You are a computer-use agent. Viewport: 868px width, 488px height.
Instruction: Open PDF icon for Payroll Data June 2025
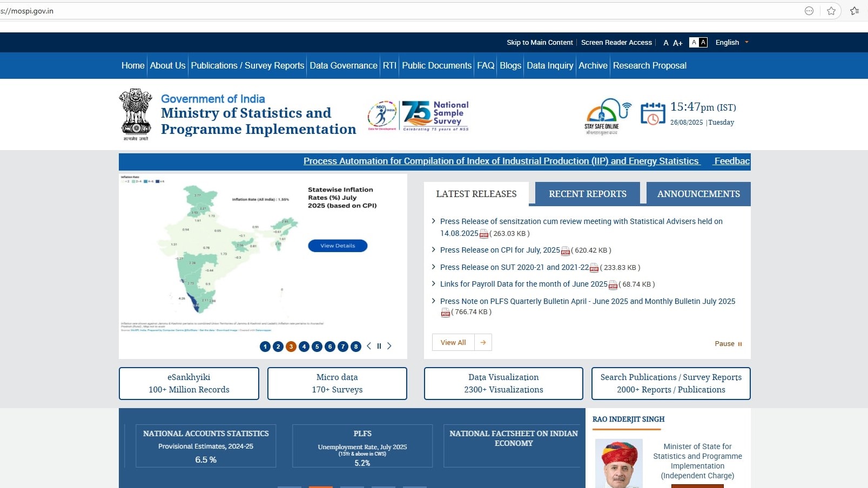click(613, 284)
